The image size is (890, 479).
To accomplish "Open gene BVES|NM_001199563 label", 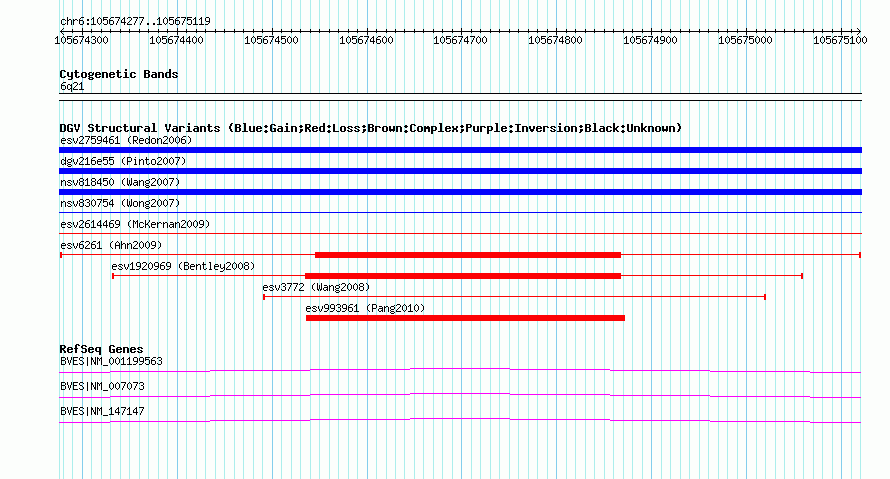I will pos(111,362).
